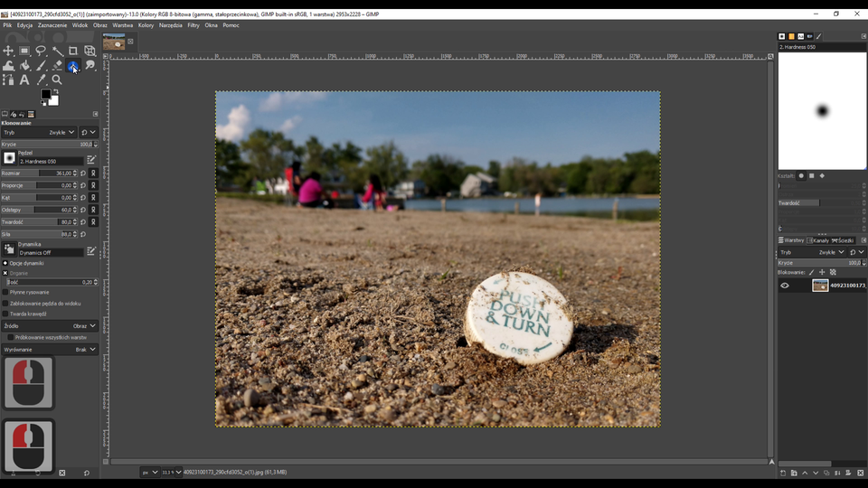
Task: Click the Dynamika dynamics preview icon
Action: (x=9, y=249)
